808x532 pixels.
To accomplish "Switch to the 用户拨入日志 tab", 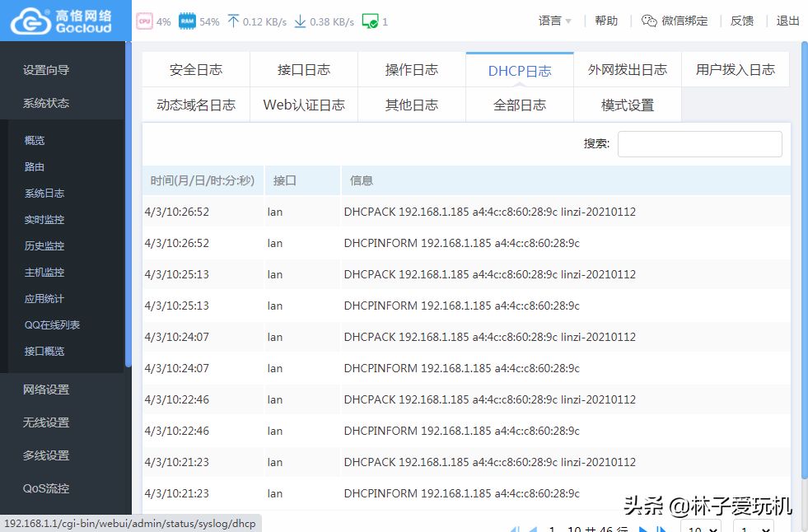I will tap(736, 69).
